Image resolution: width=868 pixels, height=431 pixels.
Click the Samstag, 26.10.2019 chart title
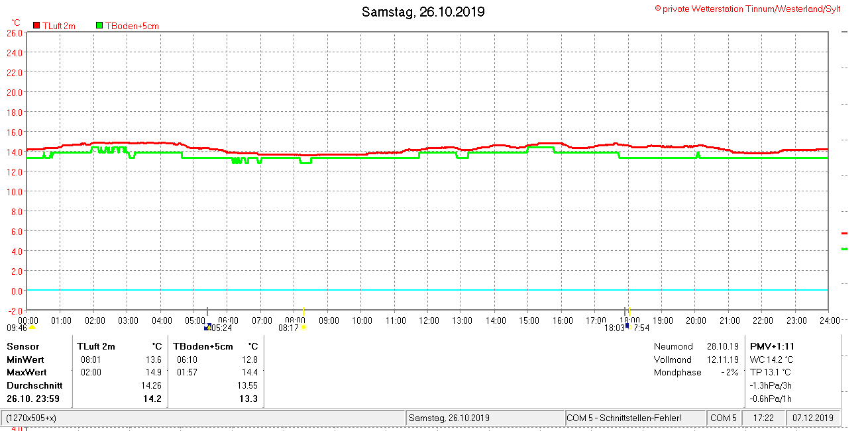tap(423, 12)
